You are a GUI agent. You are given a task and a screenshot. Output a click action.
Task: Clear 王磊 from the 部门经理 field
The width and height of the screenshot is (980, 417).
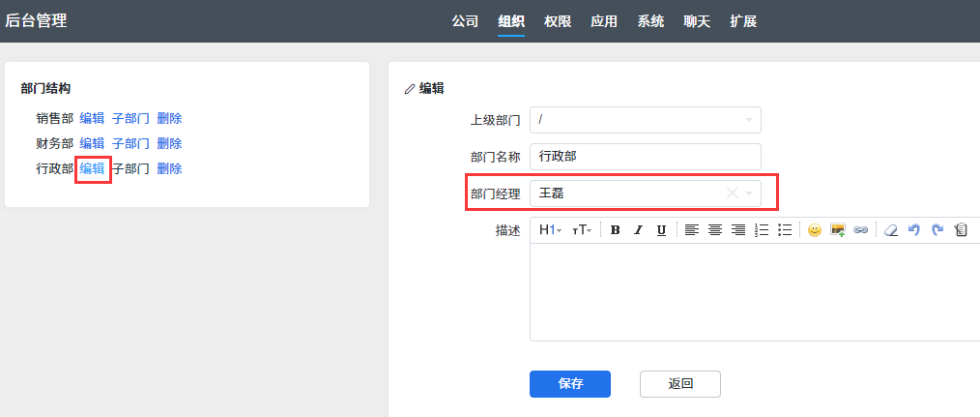(732, 194)
